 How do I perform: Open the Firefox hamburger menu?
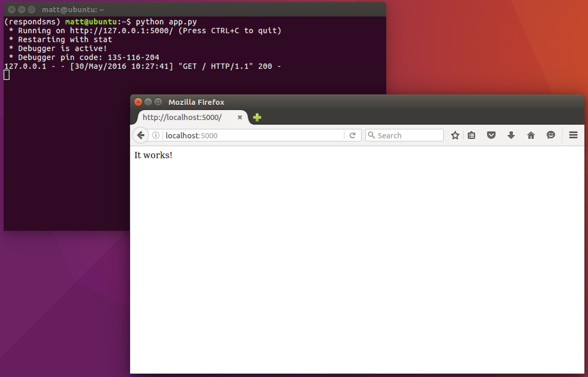pyautogui.click(x=573, y=135)
